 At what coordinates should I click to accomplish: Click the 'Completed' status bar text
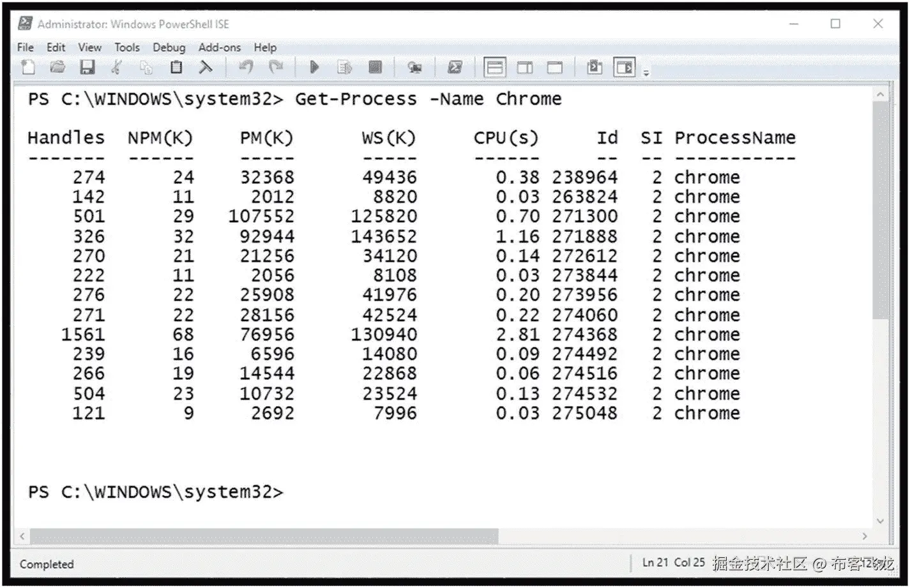tap(47, 564)
